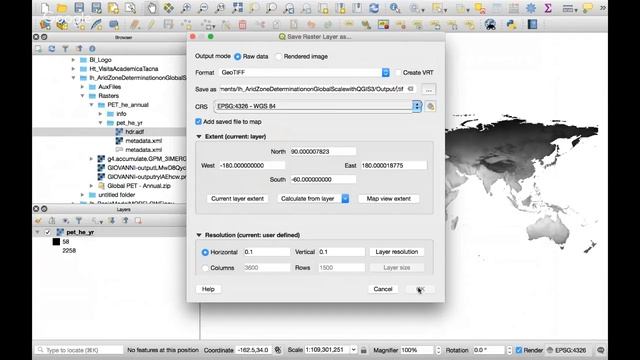The image size is (640, 360).
Task: Click the EPSG:4326 status bar button
Action: (567, 350)
